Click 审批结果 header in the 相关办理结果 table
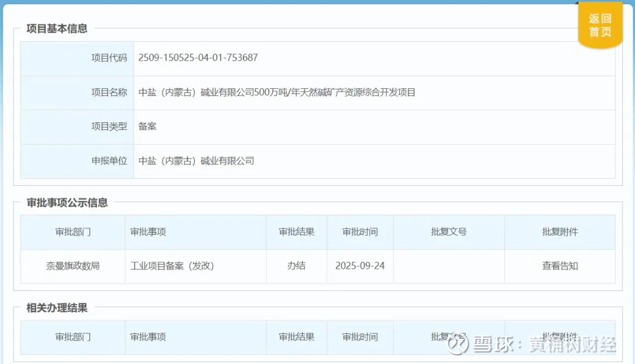The image size is (635, 364). [296, 337]
